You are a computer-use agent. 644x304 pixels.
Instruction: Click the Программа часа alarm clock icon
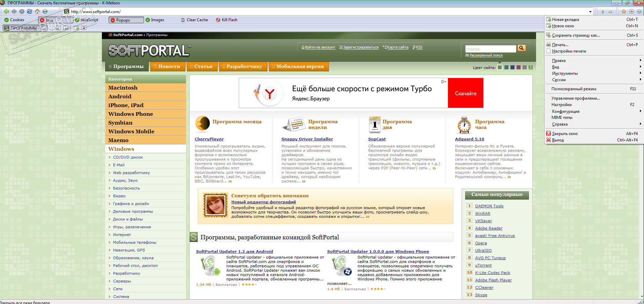click(464, 125)
